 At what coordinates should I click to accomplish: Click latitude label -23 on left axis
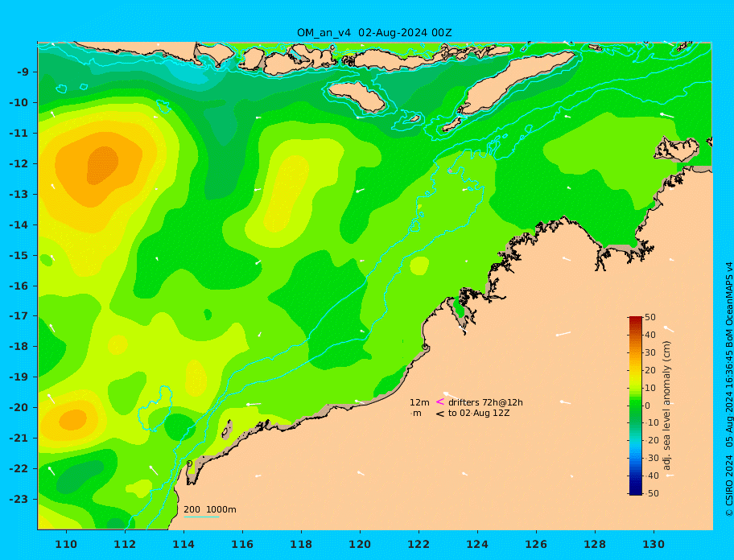(x=19, y=499)
